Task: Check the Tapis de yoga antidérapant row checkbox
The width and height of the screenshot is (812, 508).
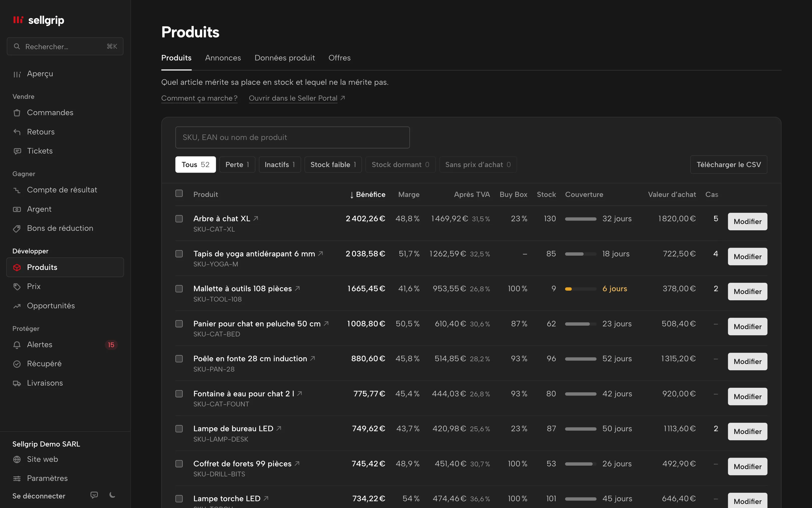Action: click(x=179, y=254)
